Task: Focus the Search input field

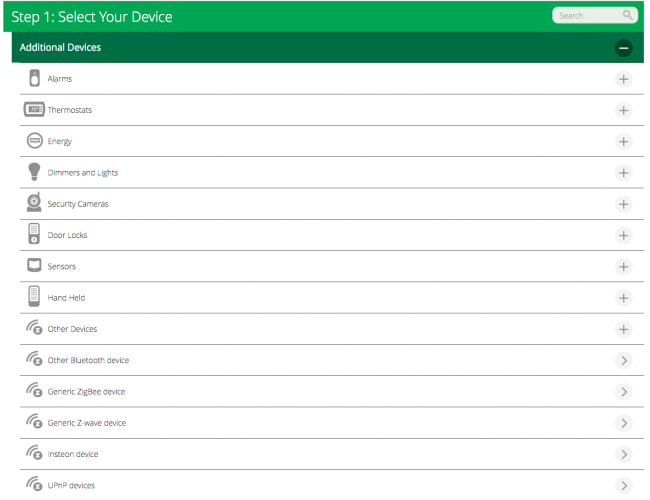Action: coord(595,15)
